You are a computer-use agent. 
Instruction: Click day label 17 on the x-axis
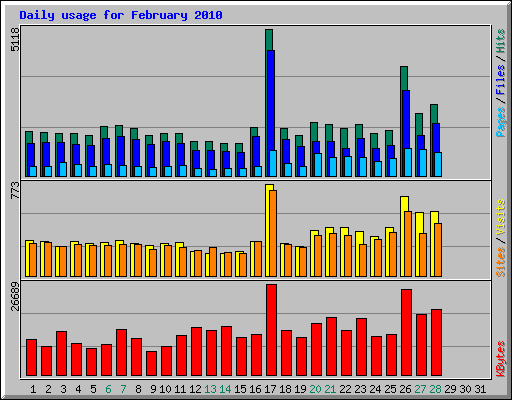(x=270, y=389)
